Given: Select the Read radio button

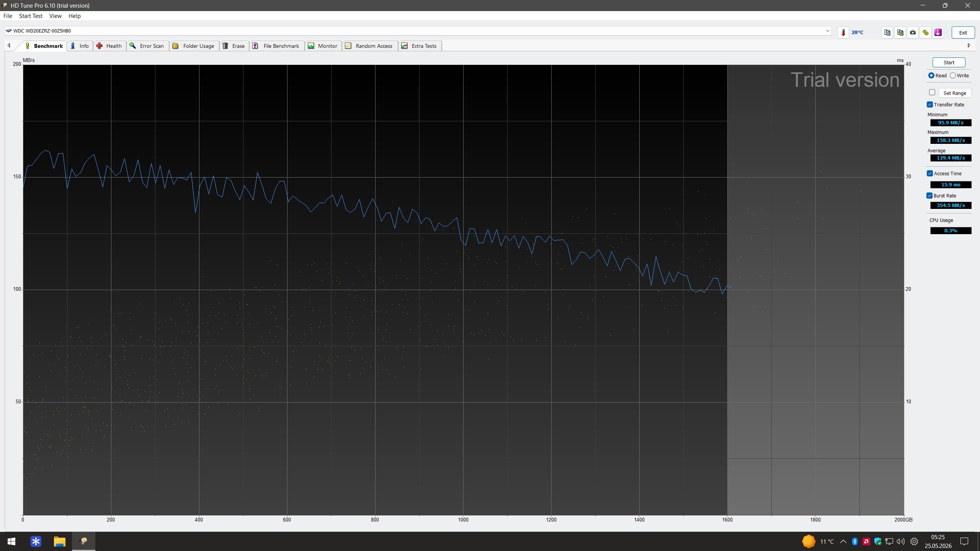Looking at the screenshot, I should point(931,76).
